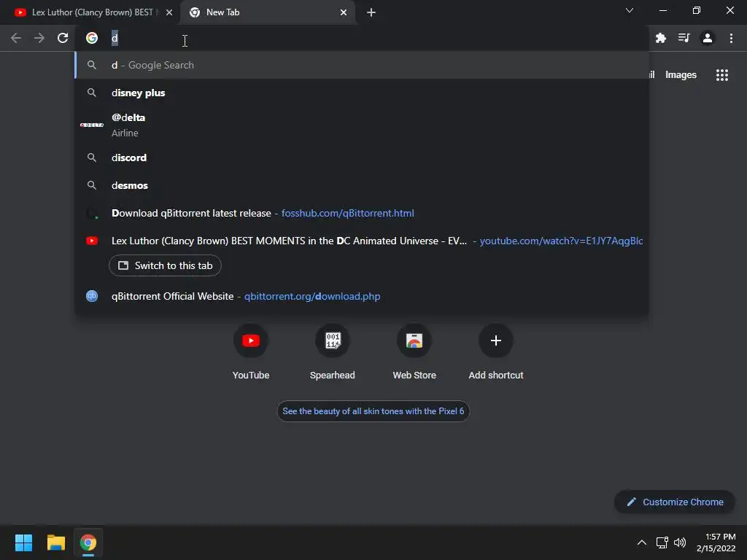
Task: Open the Windows Start menu
Action: tap(23, 542)
